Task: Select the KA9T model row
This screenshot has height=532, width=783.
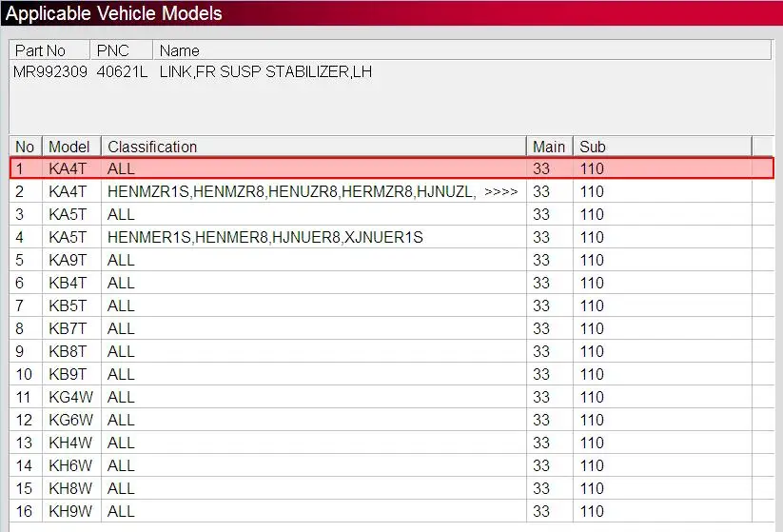Action: [392, 260]
